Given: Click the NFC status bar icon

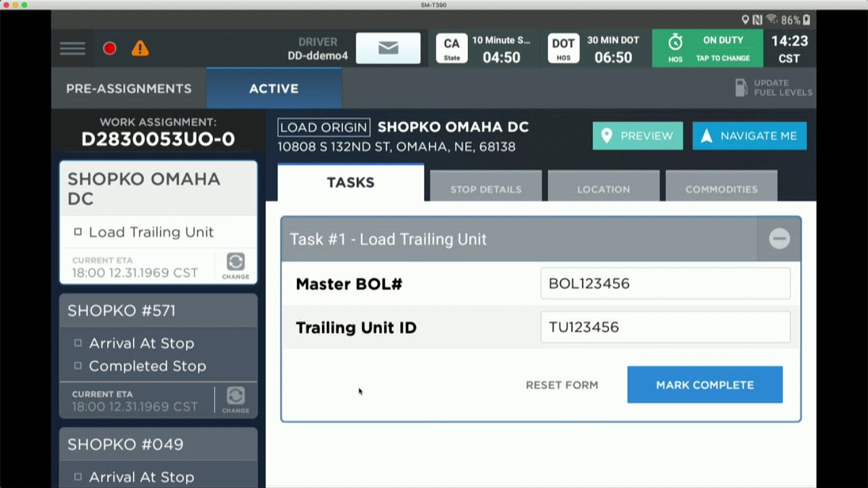Looking at the screenshot, I should pyautogui.click(x=757, y=20).
